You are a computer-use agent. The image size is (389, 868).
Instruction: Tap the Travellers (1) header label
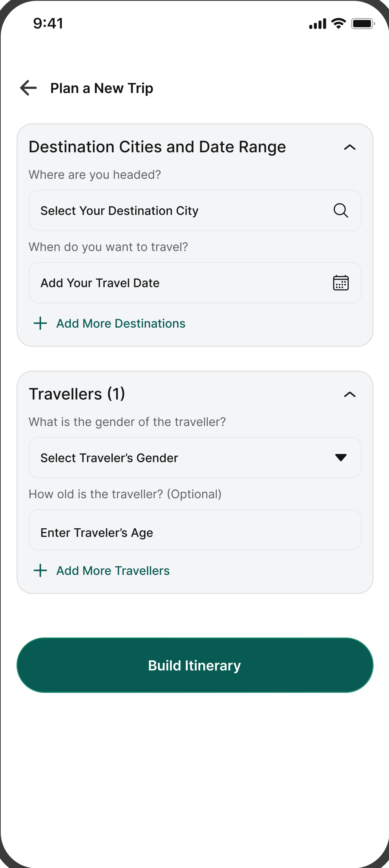pyautogui.click(x=77, y=394)
